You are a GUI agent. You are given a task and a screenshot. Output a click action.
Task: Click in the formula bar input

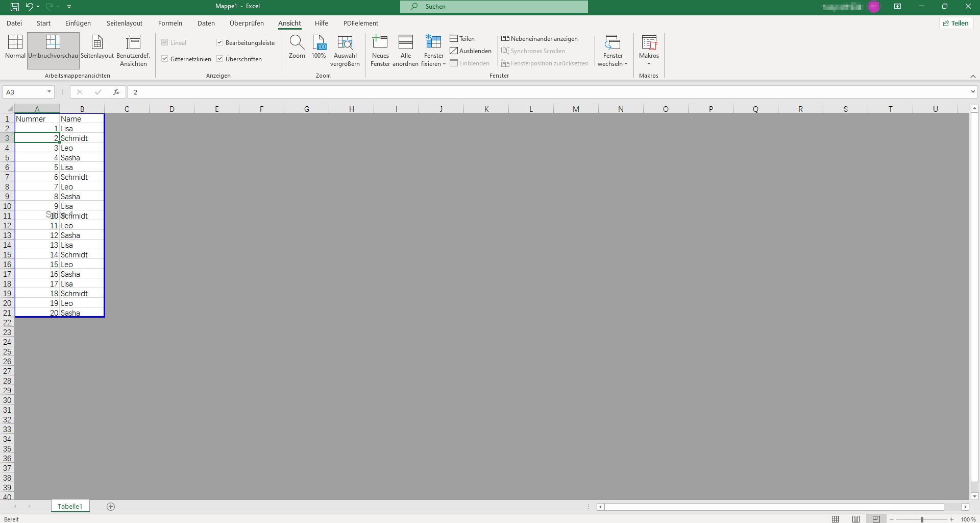point(549,92)
